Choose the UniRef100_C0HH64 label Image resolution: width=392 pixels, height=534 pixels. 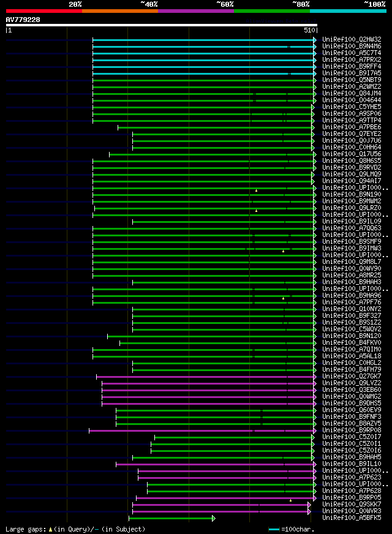point(352,148)
